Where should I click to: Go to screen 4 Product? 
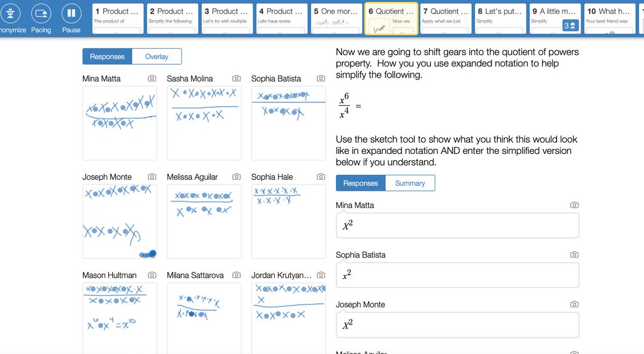[x=282, y=19]
